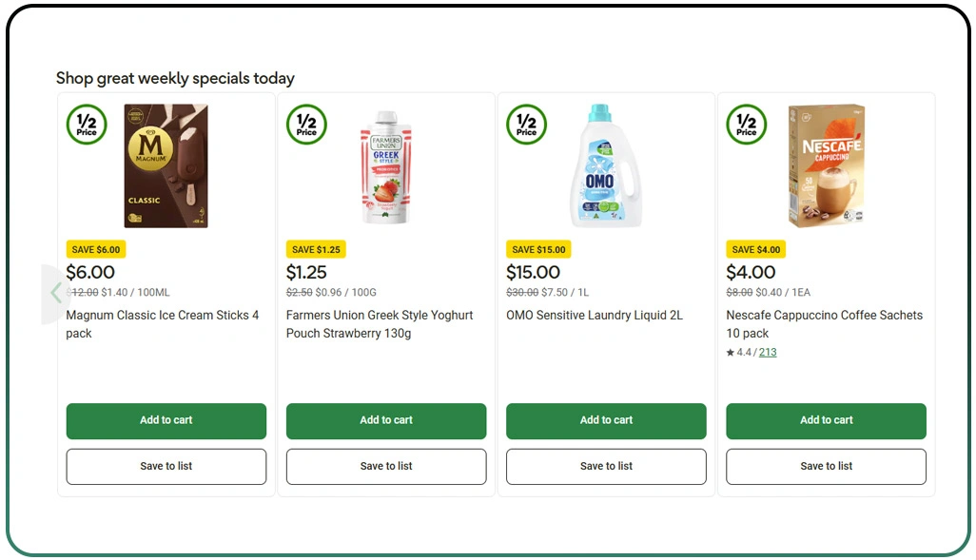Click the SAVE $4.00 badge on Nescafe card
This screenshot has height=560, width=976.
click(755, 248)
